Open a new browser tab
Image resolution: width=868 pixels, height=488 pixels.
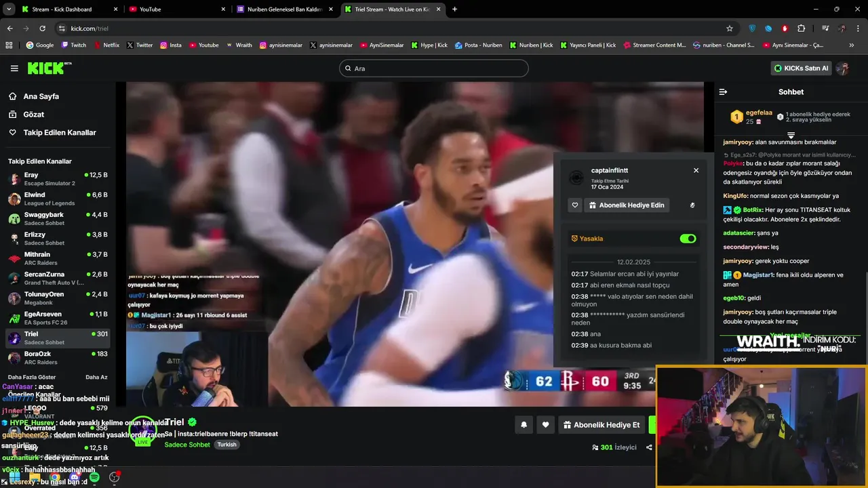coord(454,9)
